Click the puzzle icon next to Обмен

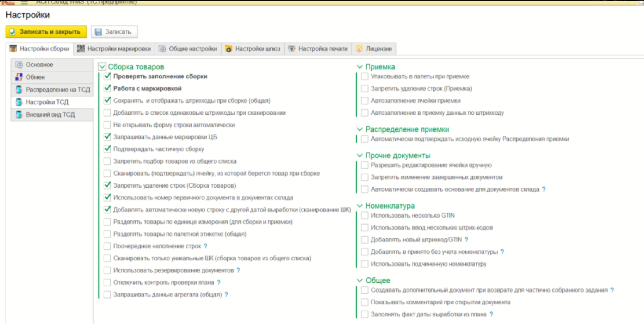click(x=19, y=77)
